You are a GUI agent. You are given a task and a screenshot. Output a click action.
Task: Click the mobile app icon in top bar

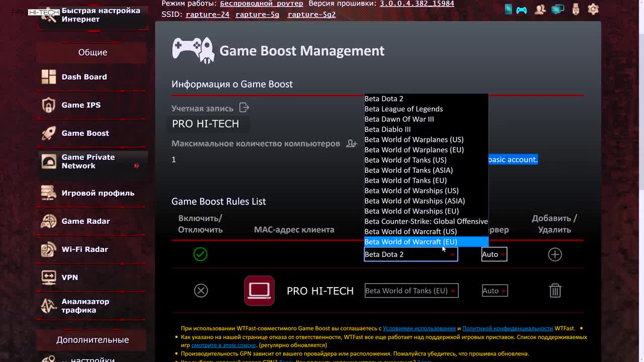point(508,9)
